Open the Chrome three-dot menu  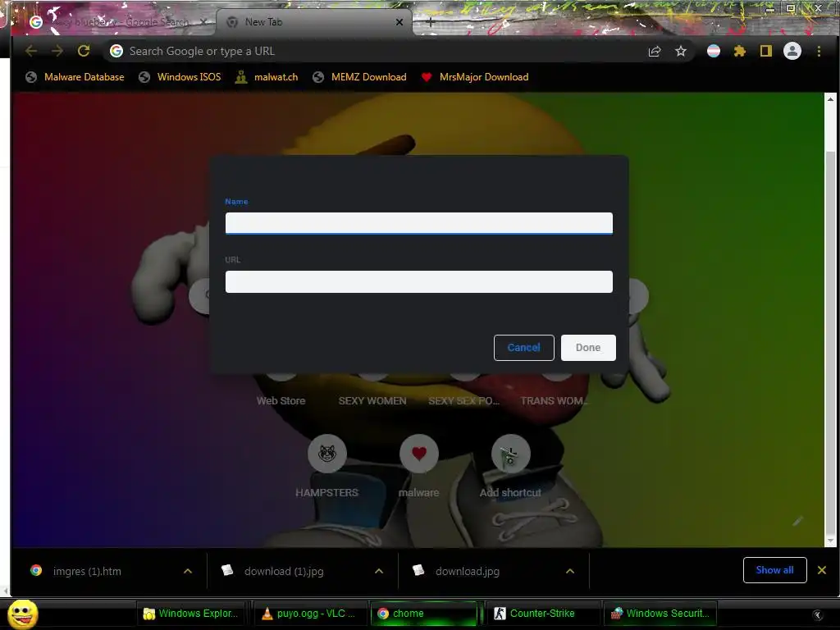(819, 51)
